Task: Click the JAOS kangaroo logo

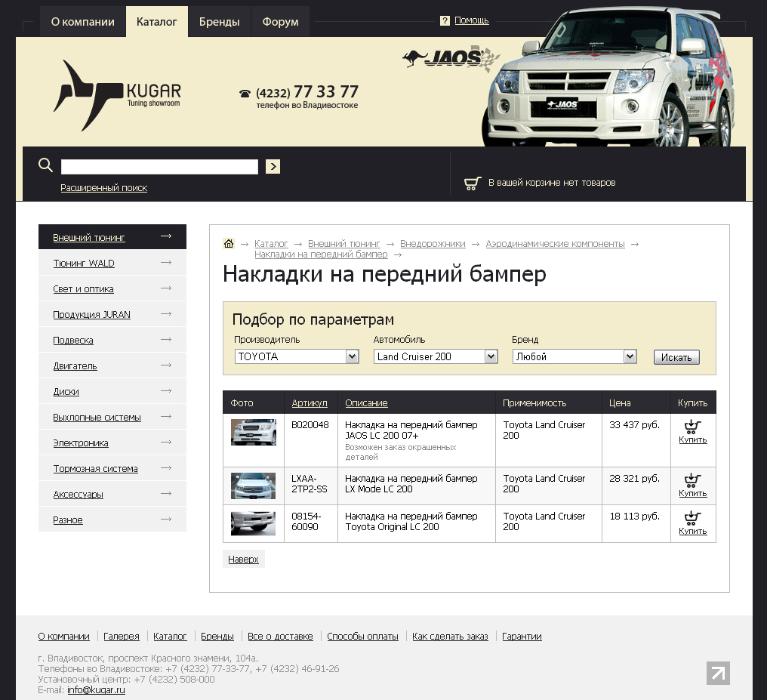Action: pyautogui.click(x=451, y=59)
